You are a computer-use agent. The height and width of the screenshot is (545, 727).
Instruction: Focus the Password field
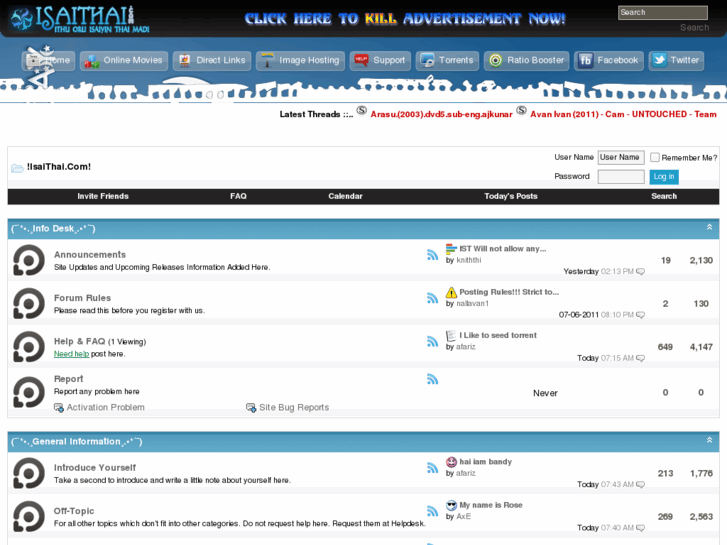click(x=621, y=177)
